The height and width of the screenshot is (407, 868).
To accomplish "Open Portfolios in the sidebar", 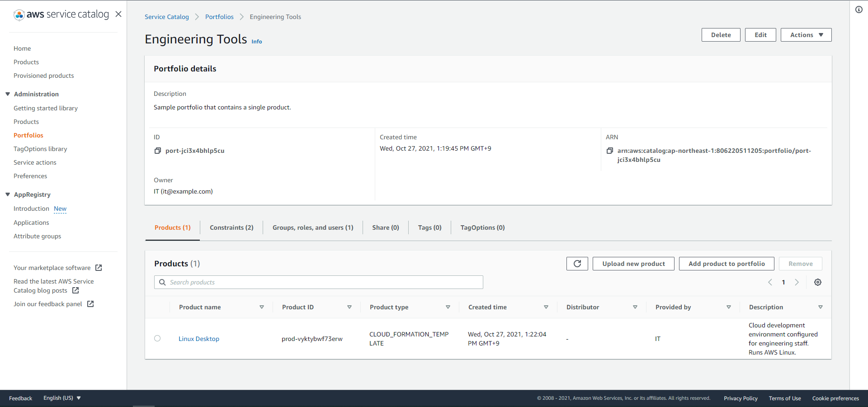I will [28, 135].
